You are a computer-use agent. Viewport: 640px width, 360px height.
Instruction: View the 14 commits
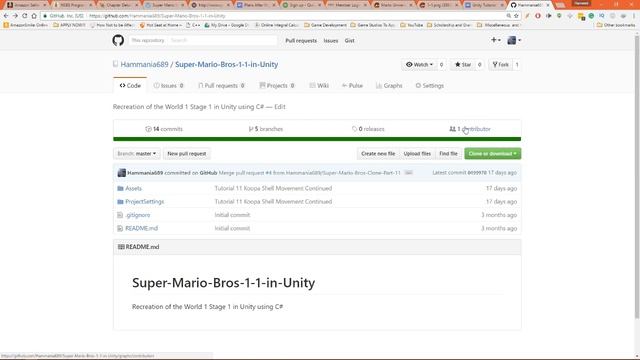(x=164, y=129)
